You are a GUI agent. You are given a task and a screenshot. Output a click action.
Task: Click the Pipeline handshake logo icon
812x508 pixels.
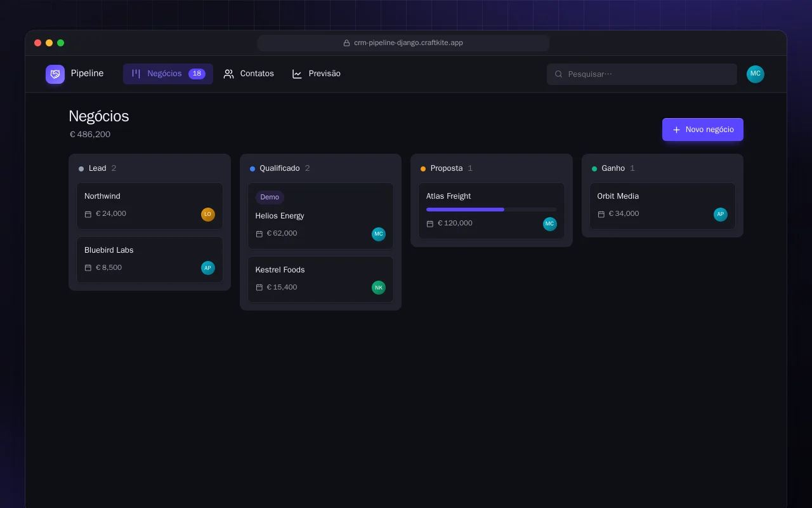[x=55, y=74]
